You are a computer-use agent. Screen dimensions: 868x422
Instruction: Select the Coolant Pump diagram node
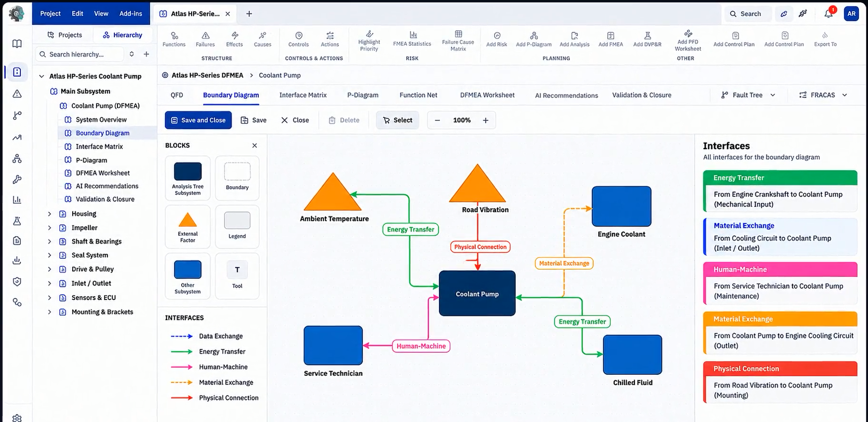477,294
